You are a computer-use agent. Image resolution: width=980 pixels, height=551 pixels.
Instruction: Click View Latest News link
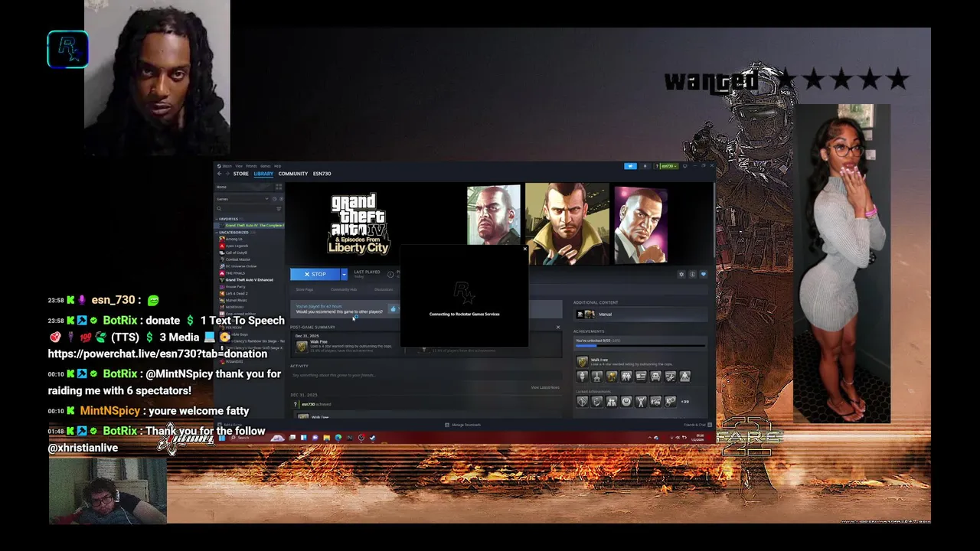[545, 387]
